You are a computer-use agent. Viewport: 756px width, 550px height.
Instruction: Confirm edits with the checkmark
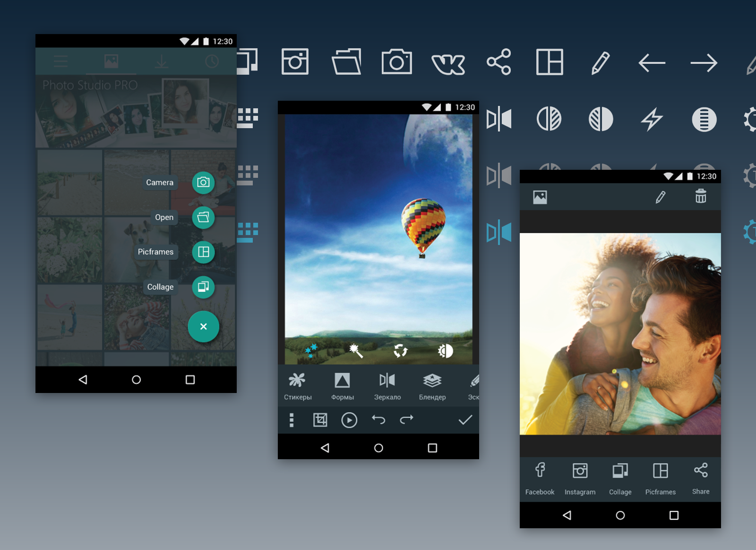tap(465, 420)
